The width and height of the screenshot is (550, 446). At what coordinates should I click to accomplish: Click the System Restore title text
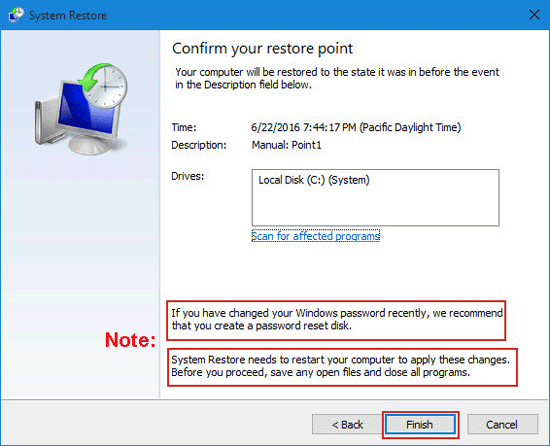pos(68,15)
